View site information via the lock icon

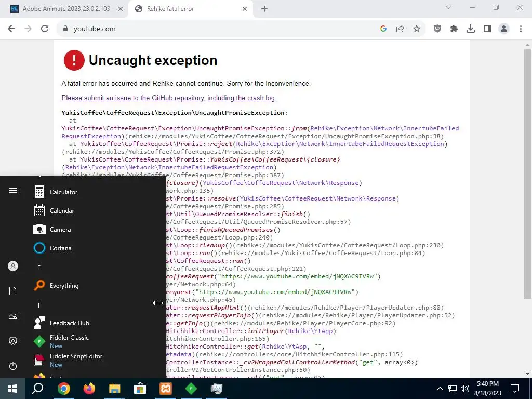click(65, 29)
